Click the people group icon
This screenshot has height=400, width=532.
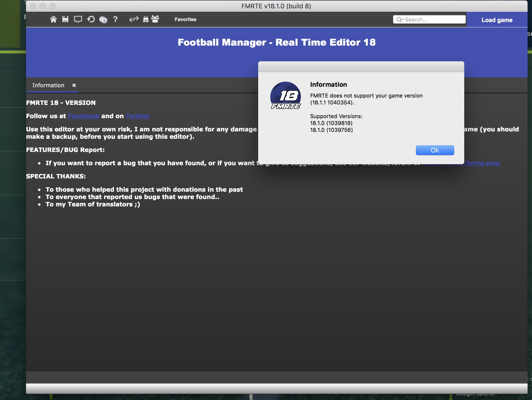(x=155, y=19)
